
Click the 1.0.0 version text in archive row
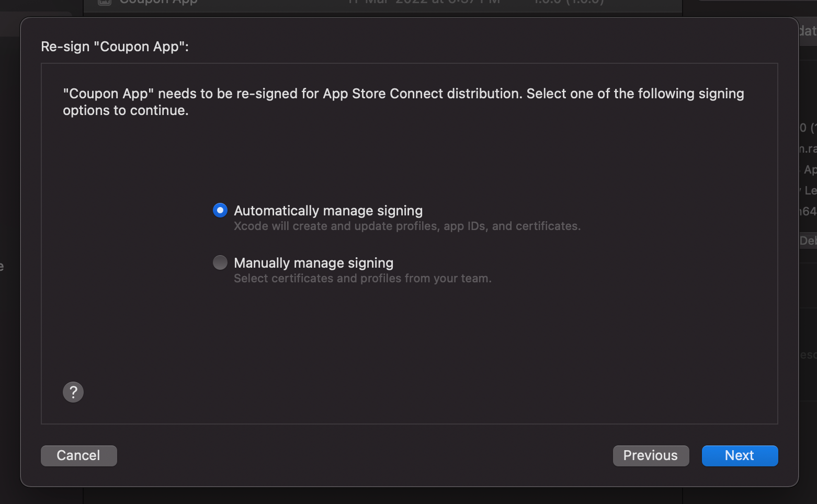click(x=569, y=2)
